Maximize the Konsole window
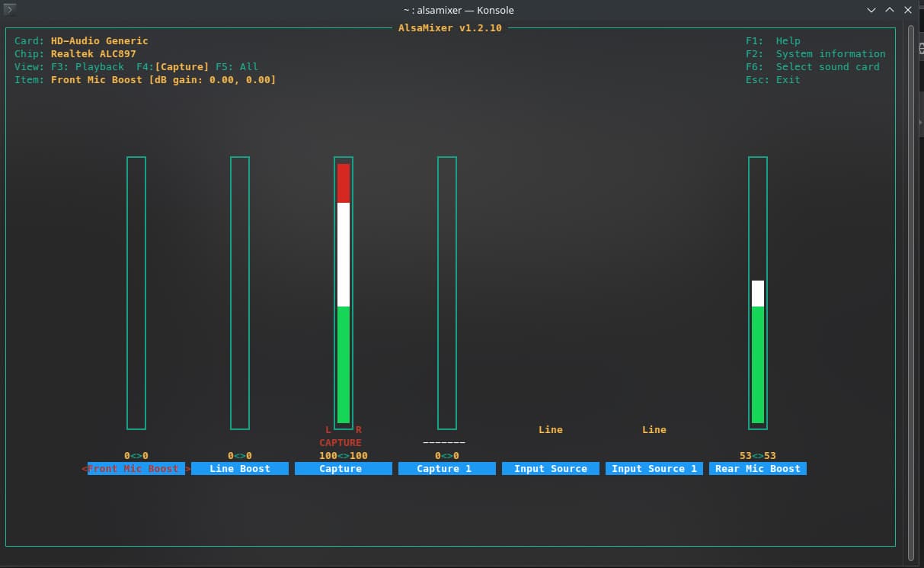 pos(889,10)
